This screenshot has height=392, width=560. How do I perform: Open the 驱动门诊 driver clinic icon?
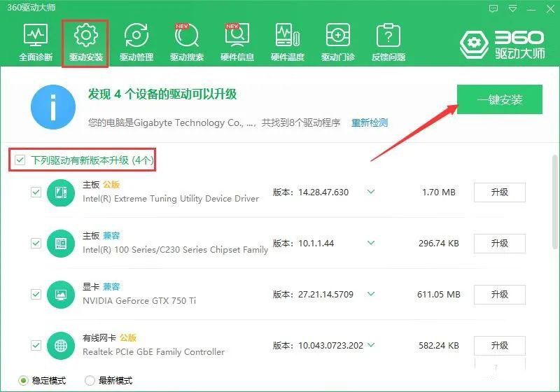(x=338, y=41)
